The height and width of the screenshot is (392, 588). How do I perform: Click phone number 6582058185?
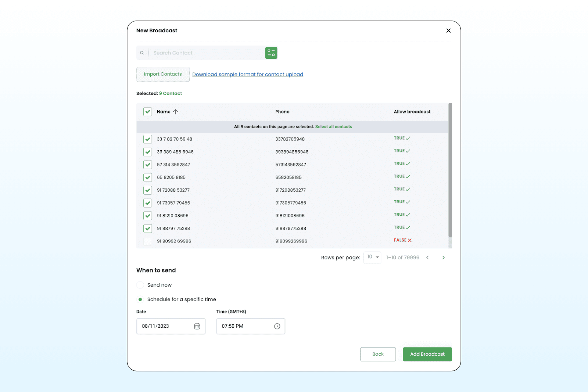288,177
